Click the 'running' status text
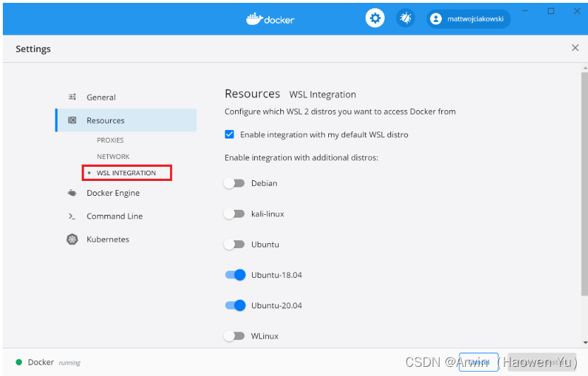Screen dimensions: 588x376 coord(70,363)
